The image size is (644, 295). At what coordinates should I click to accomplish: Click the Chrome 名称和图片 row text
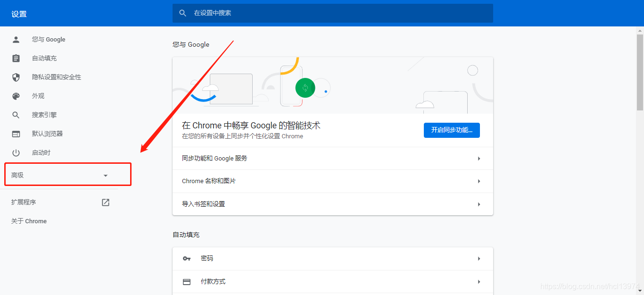point(209,181)
